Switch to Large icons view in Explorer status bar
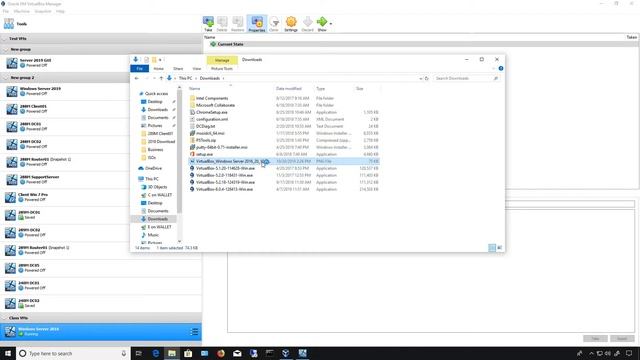 point(500,248)
